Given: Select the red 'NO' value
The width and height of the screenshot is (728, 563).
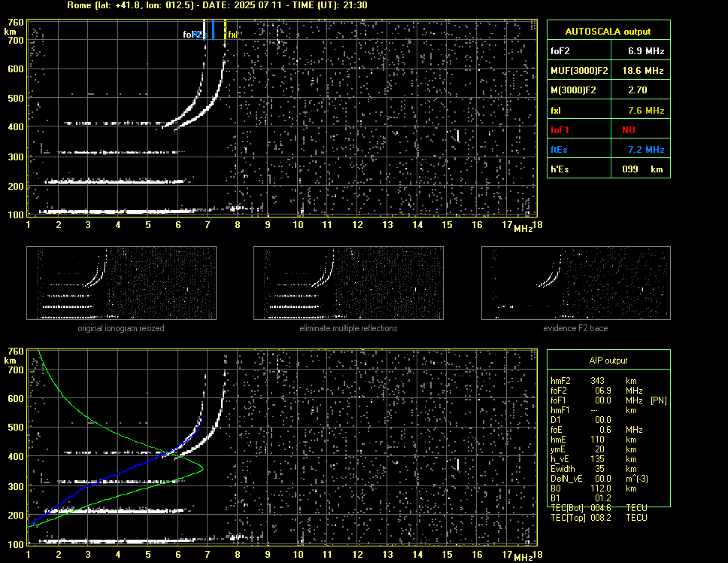Looking at the screenshot, I should (629, 130).
